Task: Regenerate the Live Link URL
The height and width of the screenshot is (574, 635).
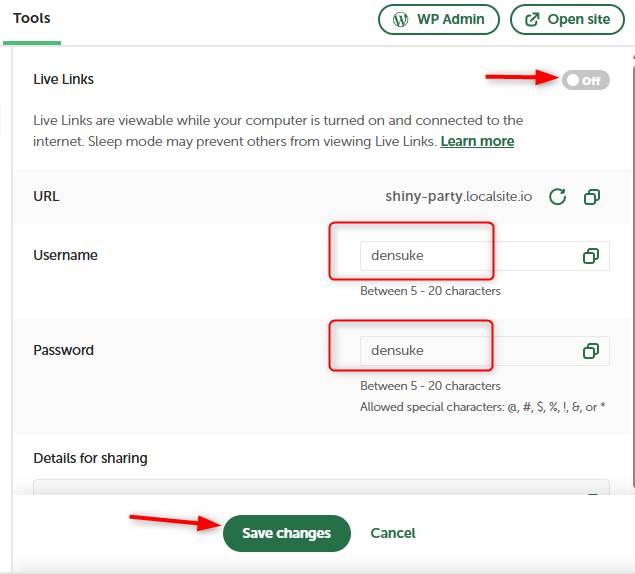Action: click(x=558, y=197)
